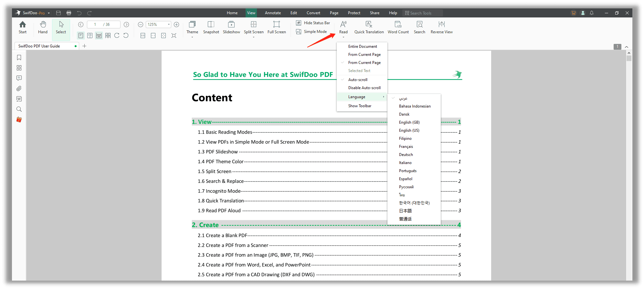This screenshot has height=289, width=644.
Task: Open the SwifDoo-Pro app menu arrow
Action: click(x=49, y=13)
